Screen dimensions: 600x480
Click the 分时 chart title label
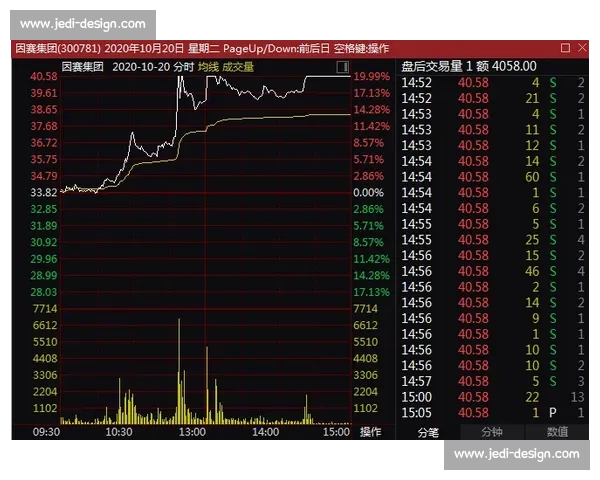[183, 67]
